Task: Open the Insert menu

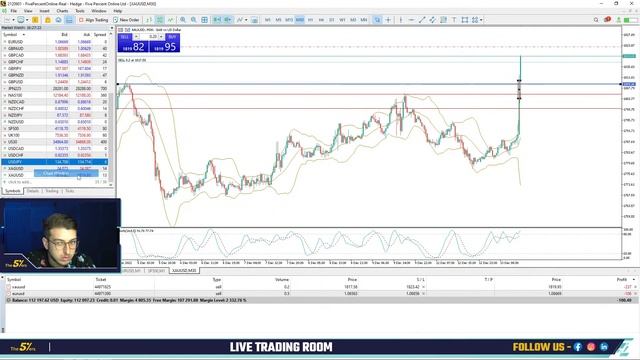Action: click(44, 11)
